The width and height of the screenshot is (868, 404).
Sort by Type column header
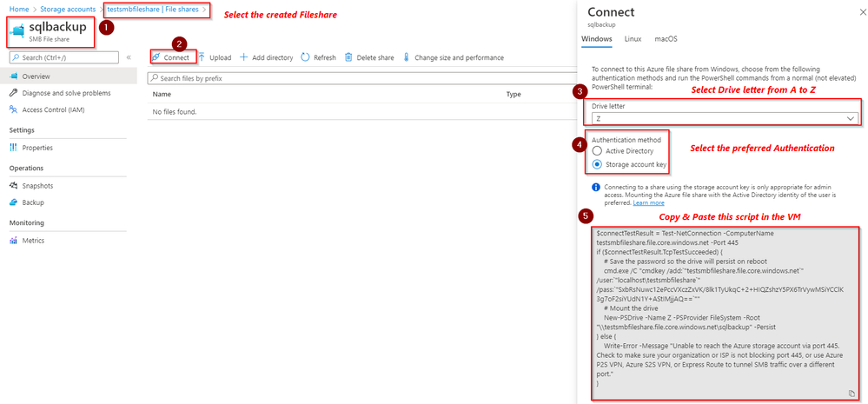pos(514,95)
